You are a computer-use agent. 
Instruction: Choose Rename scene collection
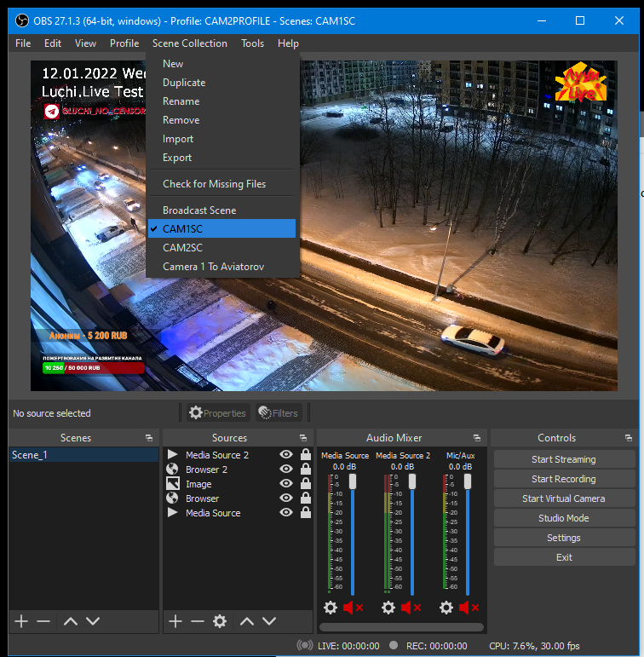point(221,101)
